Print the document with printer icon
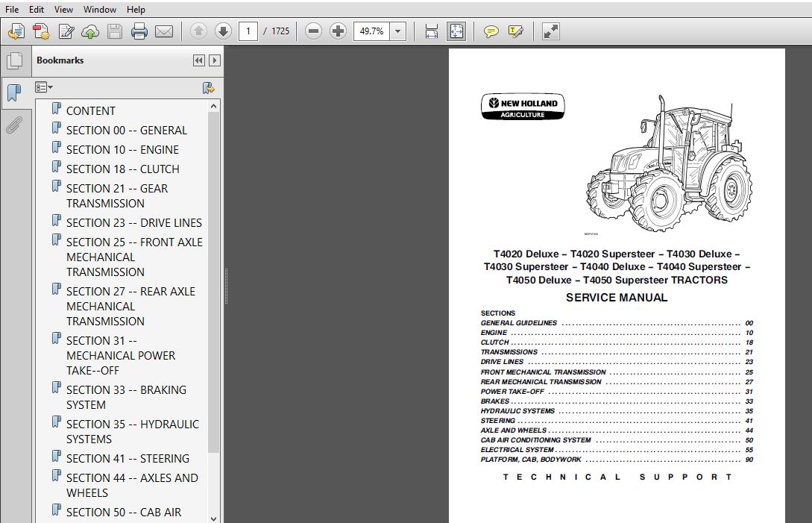This screenshot has width=812, height=523. 139,31
